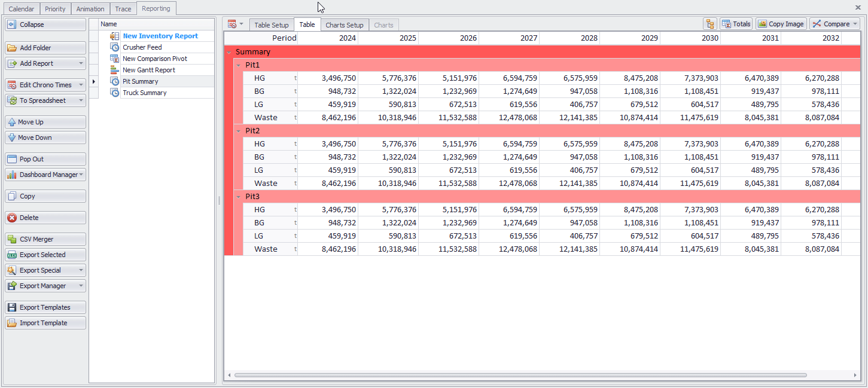Switch to the Priority tab

coord(56,9)
